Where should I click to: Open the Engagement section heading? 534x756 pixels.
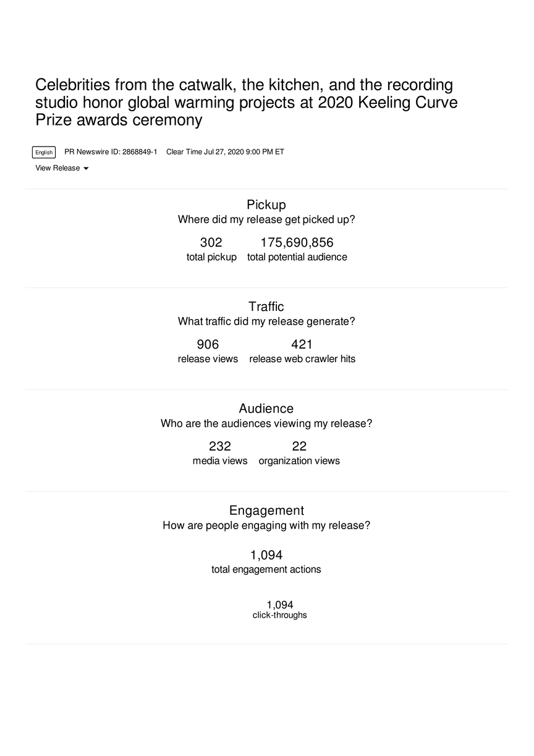tap(266, 511)
